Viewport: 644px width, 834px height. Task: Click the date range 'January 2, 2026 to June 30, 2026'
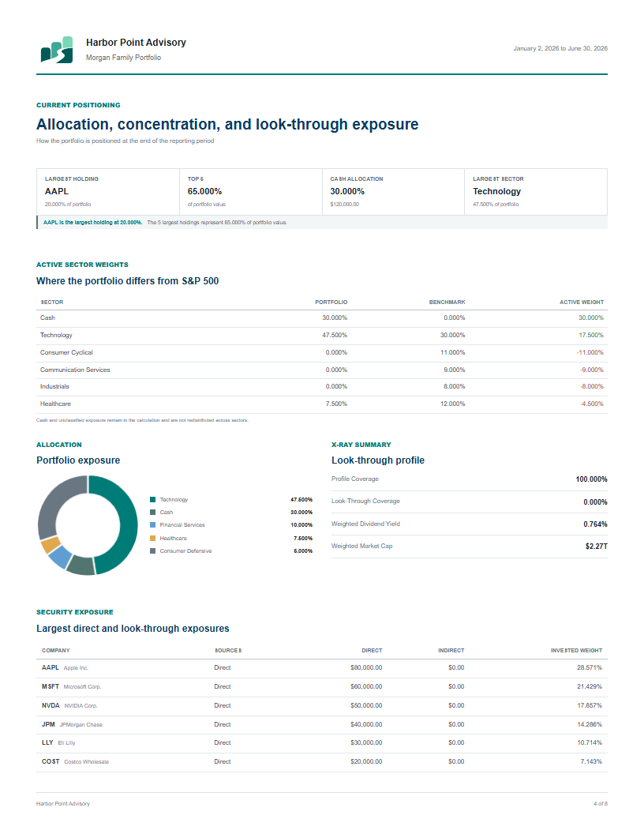[560, 48]
